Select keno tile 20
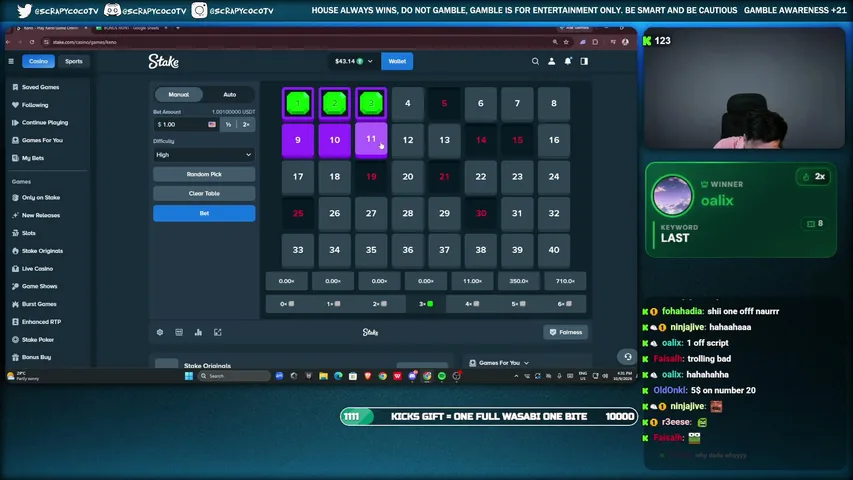The width and height of the screenshot is (853, 480). point(407,177)
